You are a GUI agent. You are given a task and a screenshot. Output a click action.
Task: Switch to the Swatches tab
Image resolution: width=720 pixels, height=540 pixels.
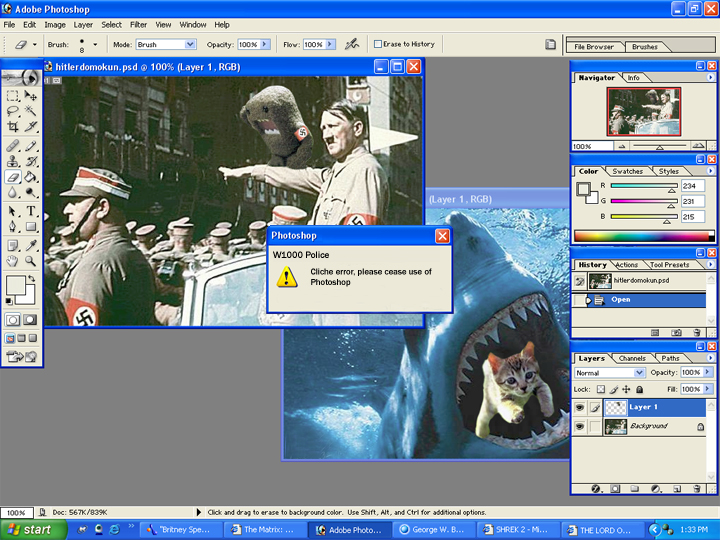(627, 171)
